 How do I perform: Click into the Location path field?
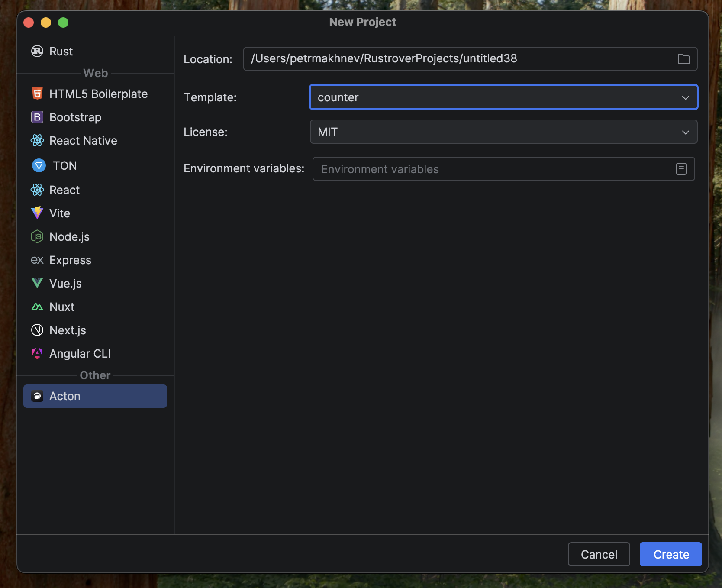click(459, 59)
